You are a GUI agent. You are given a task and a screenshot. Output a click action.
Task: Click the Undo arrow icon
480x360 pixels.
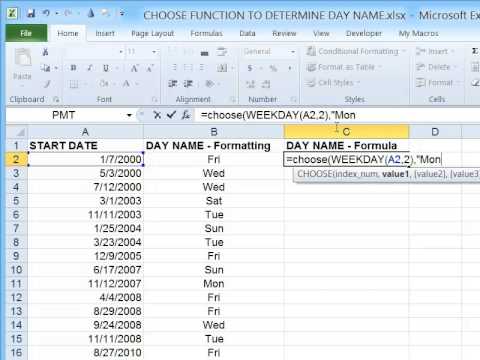(x=46, y=13)
